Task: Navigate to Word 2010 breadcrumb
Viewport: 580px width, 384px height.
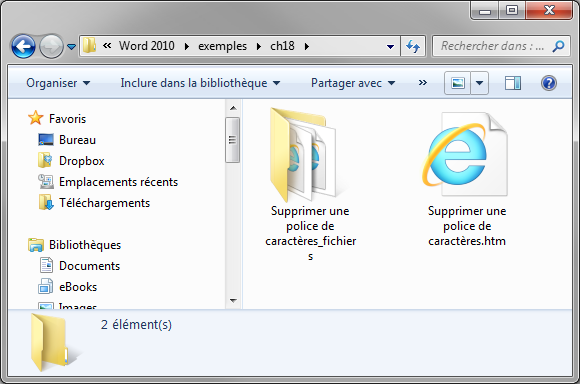Action: point(146,46)
